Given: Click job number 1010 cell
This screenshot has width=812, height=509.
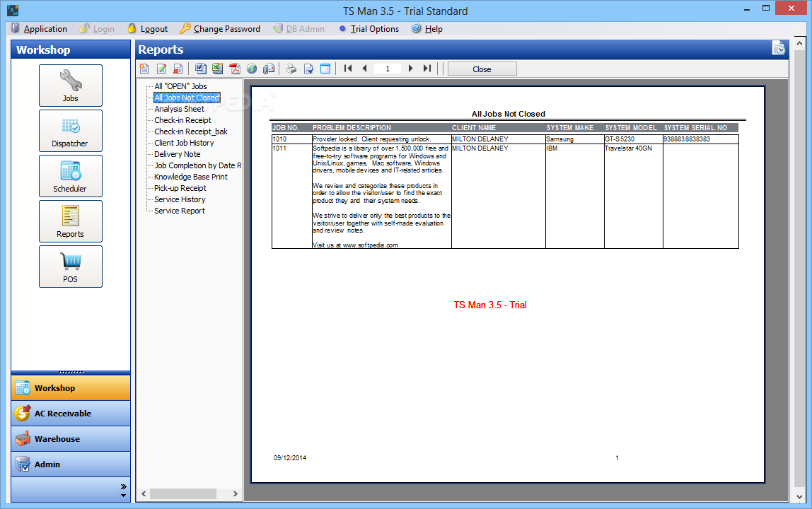Looking at the screenshot, I should 291,139.
